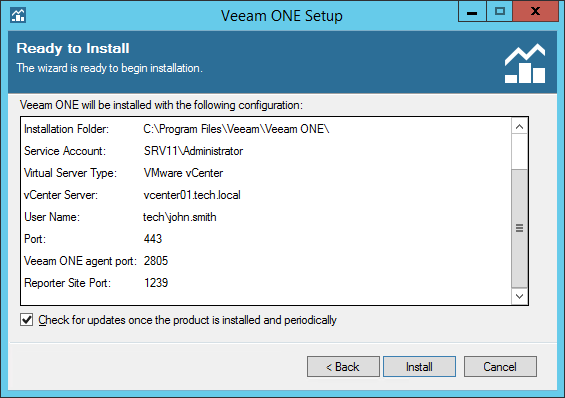565x398 pixels.
Task: Click the vCenter Server vcenter01.tech.local value
Action: 192,195
